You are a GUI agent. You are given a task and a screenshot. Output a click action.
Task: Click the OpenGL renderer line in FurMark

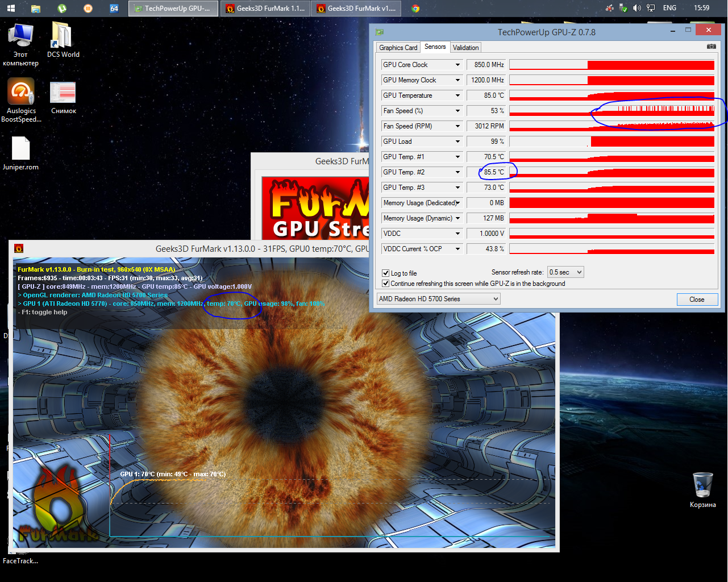(93, 295)
